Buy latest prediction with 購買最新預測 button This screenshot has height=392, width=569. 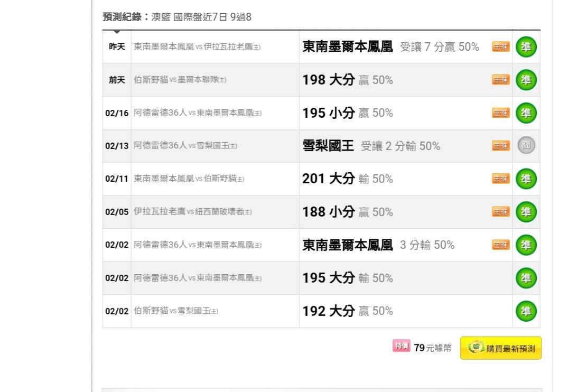[x=501, y=348]
